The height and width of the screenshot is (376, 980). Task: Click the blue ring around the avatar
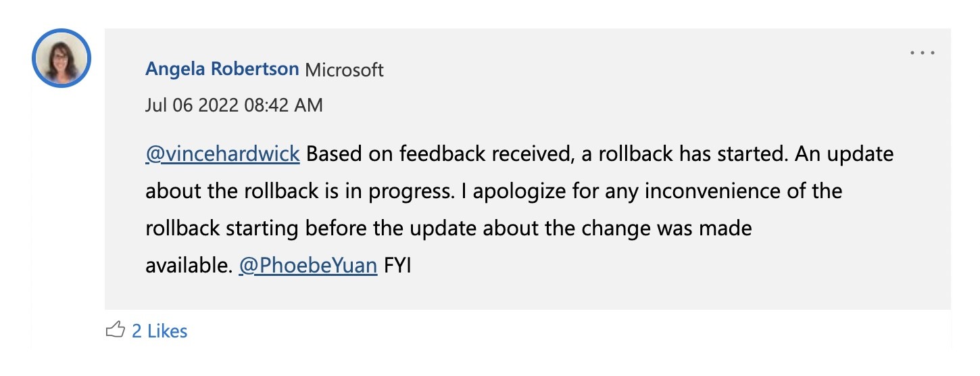[x=62, y=31]
